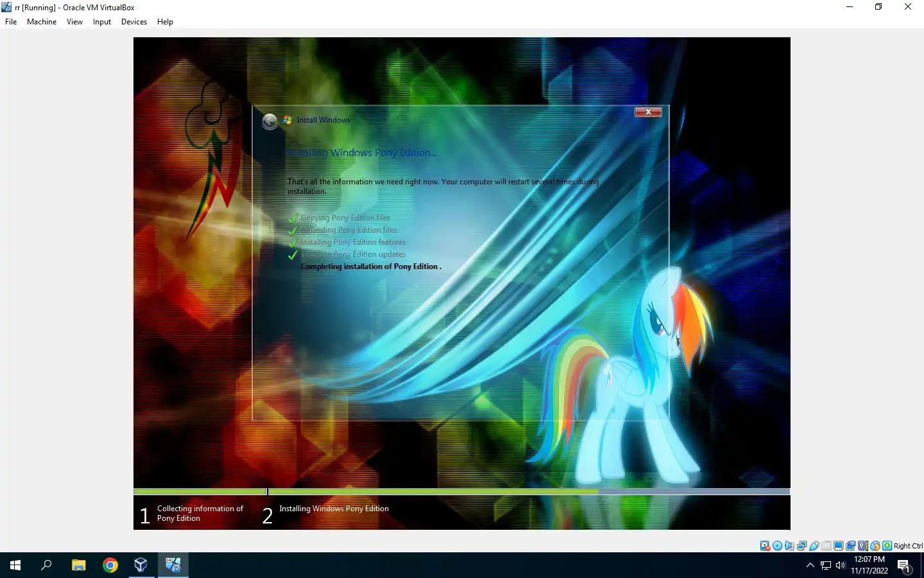Screen dimensions: 924x578
Task: Click the optical disk status icon
Action: click(777, 546)
